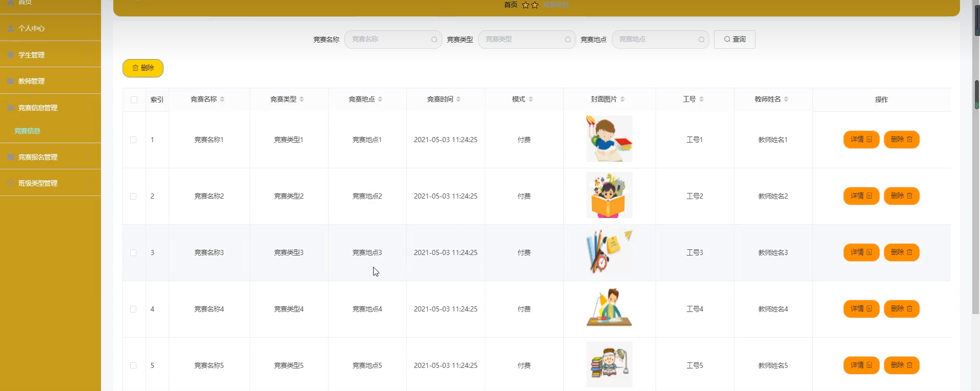Screen dimensions: 980x391
Task: Open 详情 for row 竞赛名称5
Action: click(862, 365)
